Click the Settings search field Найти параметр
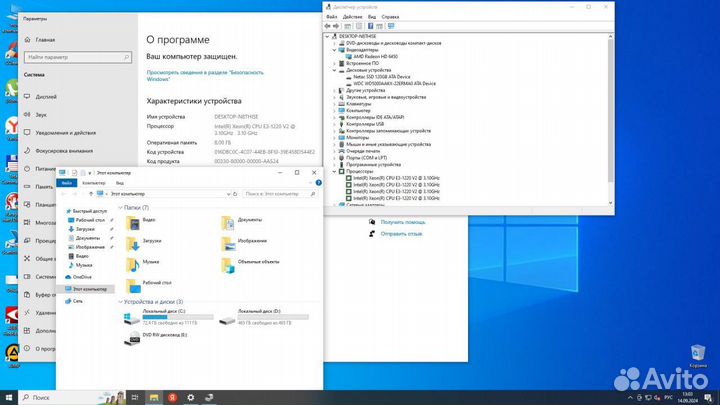720x405 pixels. click(78, 57)
